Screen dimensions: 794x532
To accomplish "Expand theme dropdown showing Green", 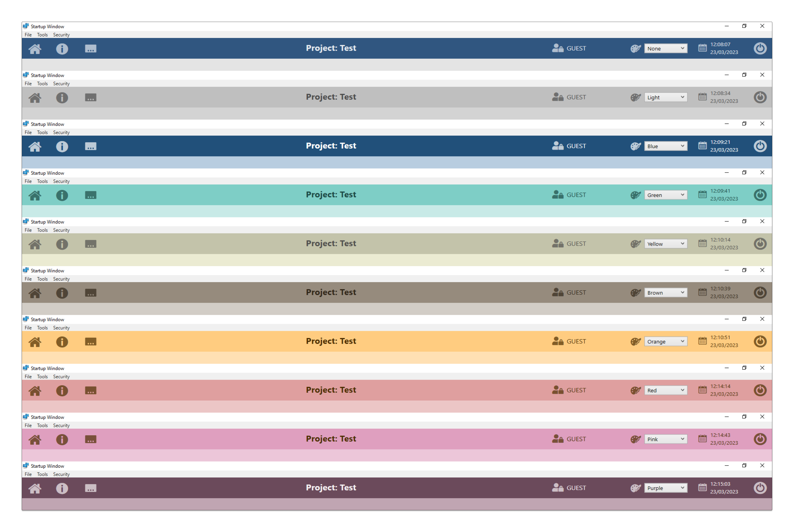I will pos(665,195).
